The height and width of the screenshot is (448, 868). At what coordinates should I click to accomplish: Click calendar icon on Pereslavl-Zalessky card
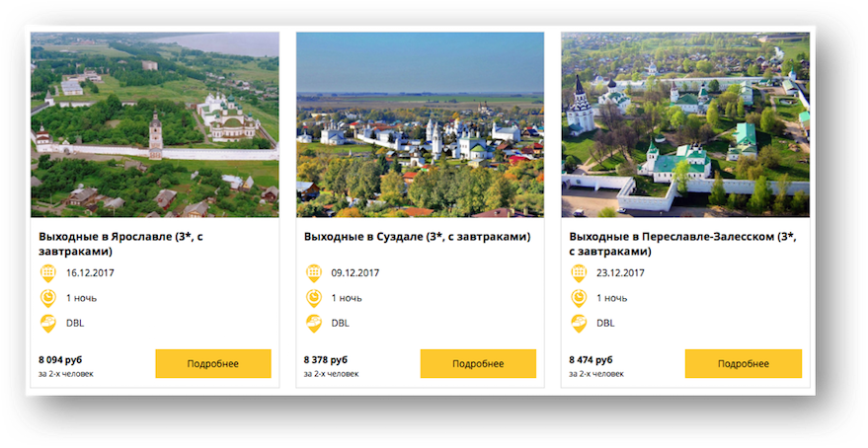pos(579,273)
